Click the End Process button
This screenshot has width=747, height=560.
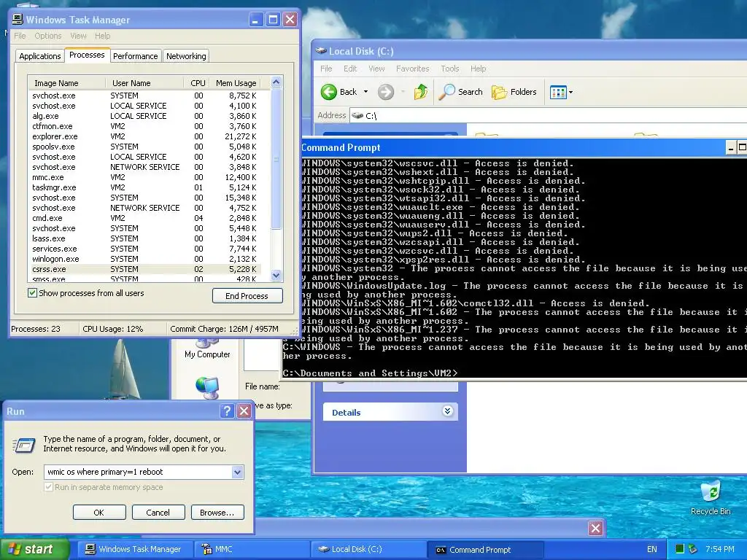click(247, 296)
